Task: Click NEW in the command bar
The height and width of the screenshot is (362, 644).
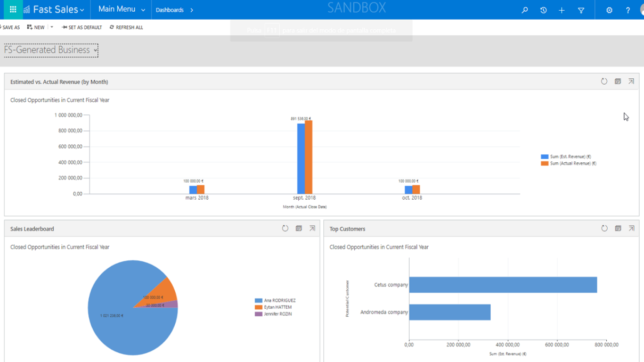Action: [36, 27]
